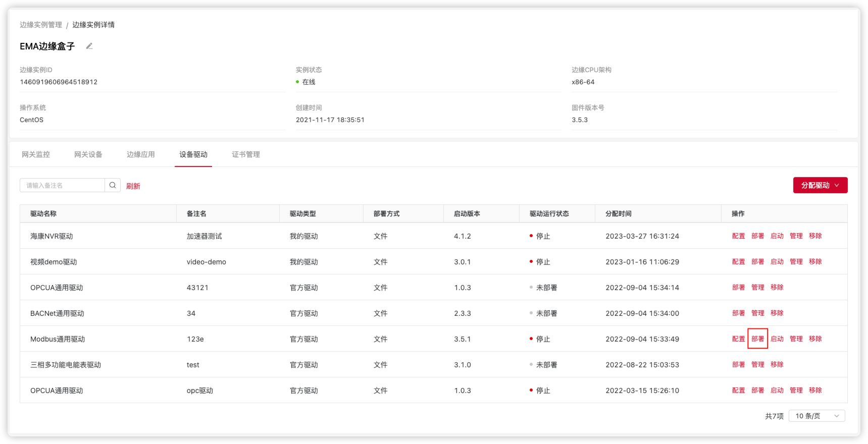The image size is (868, 444).
Task: Click 移除 for 海康NVR驱动
Action: (x=815, y=236)
